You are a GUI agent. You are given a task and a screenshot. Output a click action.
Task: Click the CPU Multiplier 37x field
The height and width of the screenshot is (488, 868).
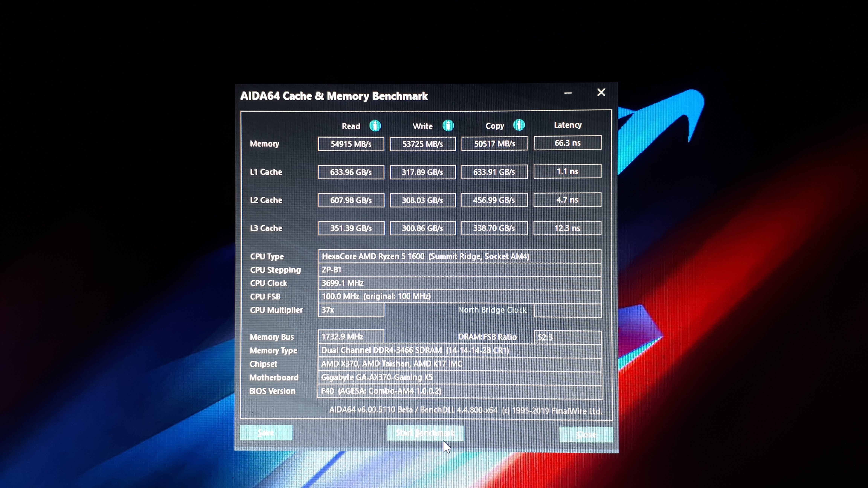point(351,310)
